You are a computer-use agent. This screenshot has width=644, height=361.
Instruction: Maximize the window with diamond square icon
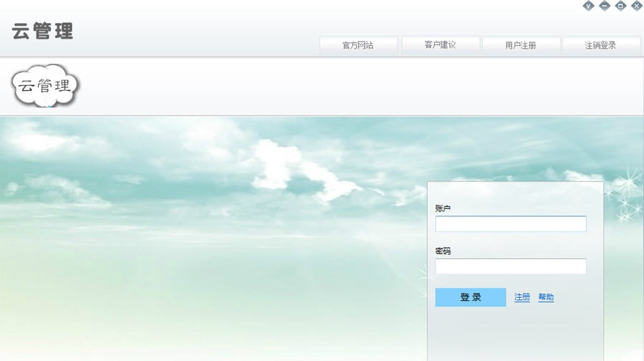point(620,6)
